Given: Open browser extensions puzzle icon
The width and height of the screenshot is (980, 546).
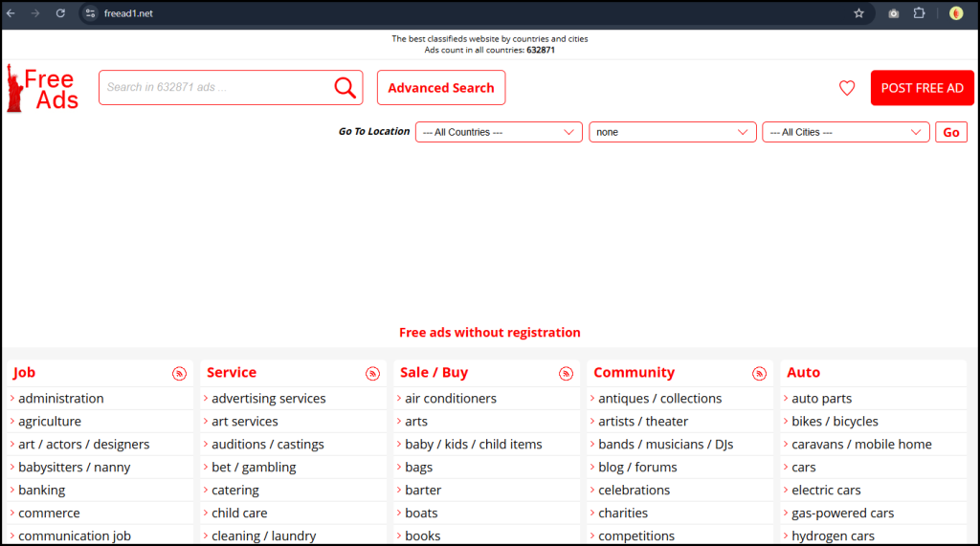Looking at the screenshot, I should coord(919,13).
